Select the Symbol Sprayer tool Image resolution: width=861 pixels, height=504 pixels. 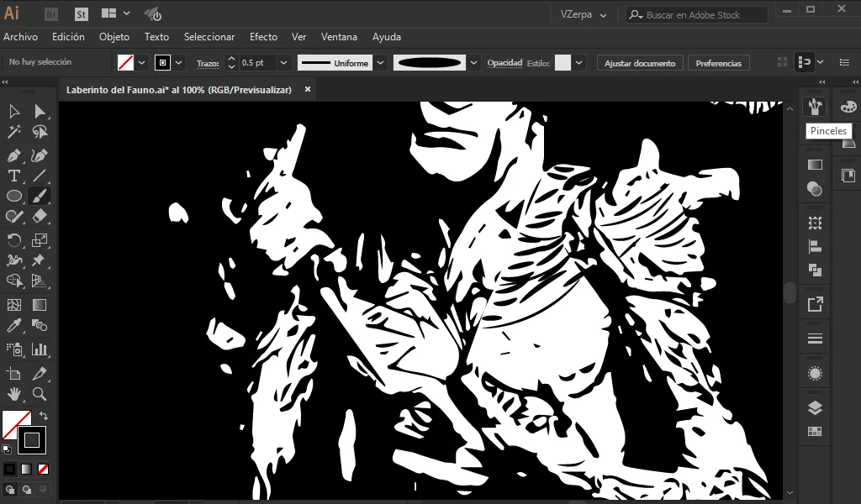pyautogui.click(x=14, y=349)
